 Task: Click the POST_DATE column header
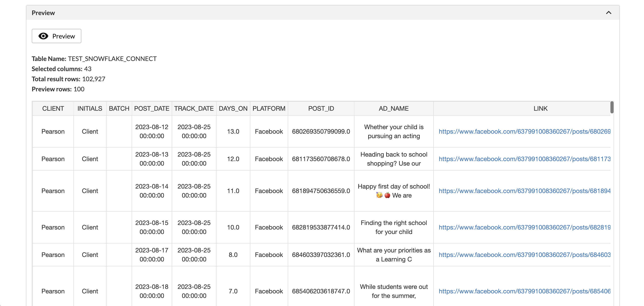pos(152,109)
